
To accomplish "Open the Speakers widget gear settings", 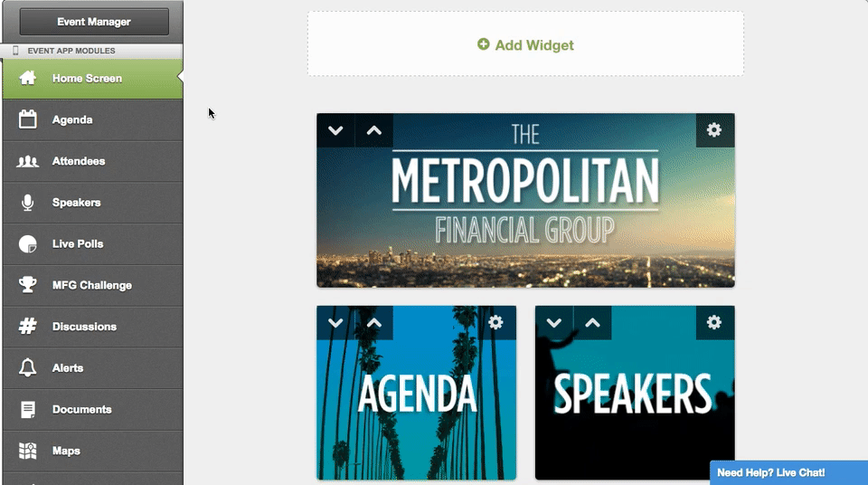I will click(x=714, y=323).
